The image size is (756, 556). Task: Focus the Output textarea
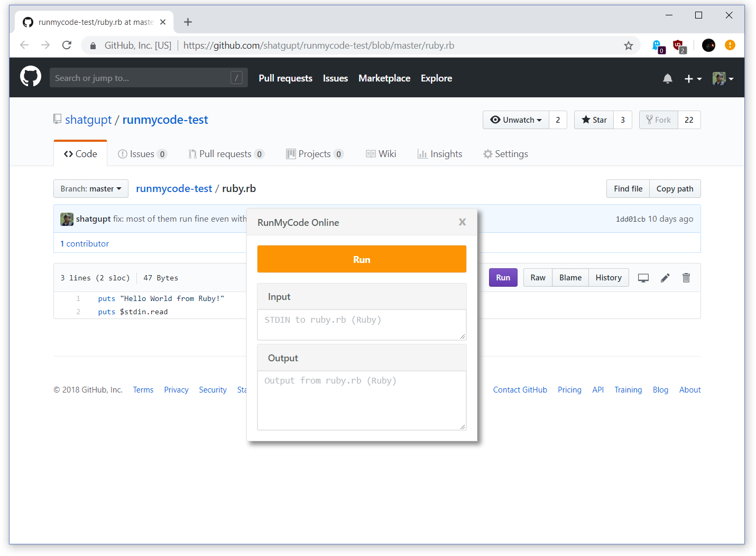362,400
